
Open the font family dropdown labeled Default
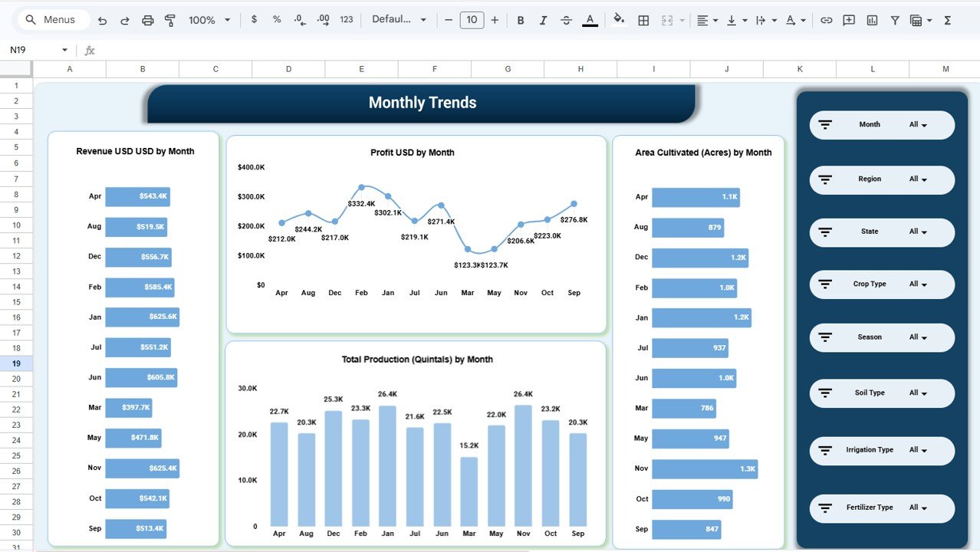pos(396,19)
